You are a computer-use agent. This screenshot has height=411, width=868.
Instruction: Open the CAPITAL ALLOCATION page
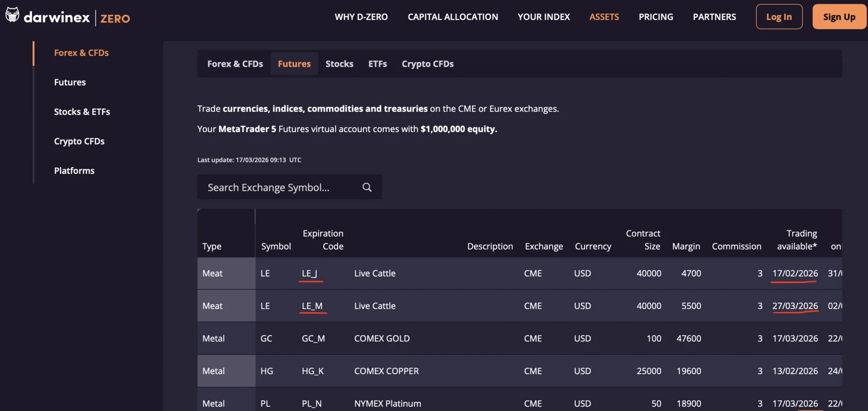tap(453, 17)
